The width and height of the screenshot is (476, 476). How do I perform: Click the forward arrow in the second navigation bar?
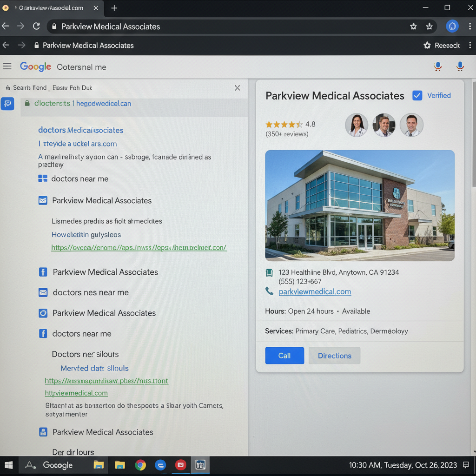[21, 46]
